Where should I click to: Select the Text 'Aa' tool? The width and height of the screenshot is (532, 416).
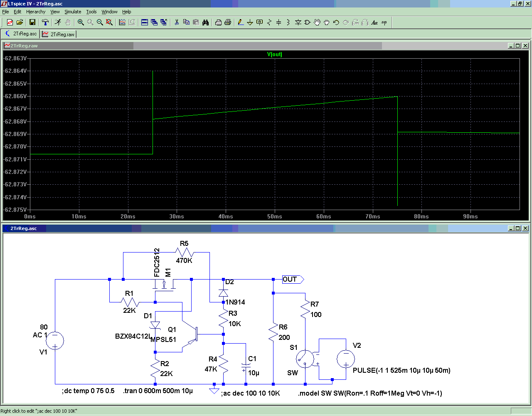[x=374, y=22]
